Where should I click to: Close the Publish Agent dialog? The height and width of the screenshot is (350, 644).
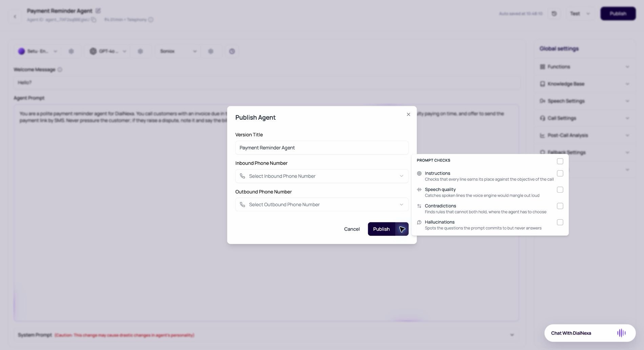[x=408, y=114]
